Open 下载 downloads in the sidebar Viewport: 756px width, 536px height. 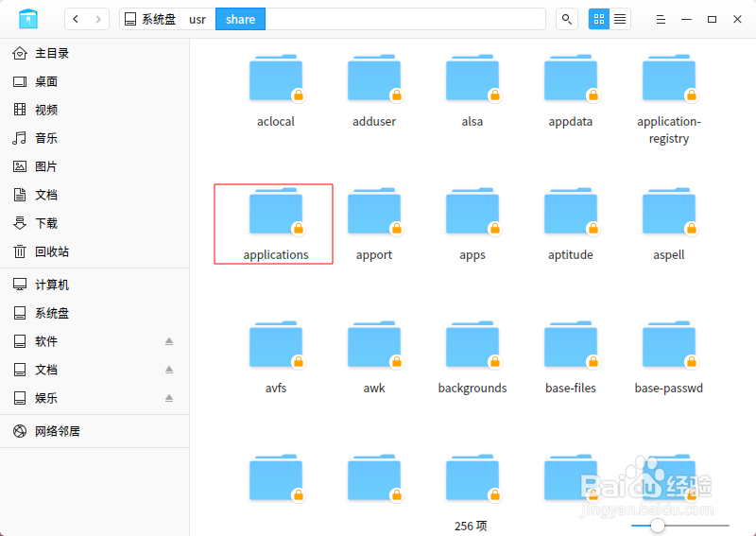(94, 223)
